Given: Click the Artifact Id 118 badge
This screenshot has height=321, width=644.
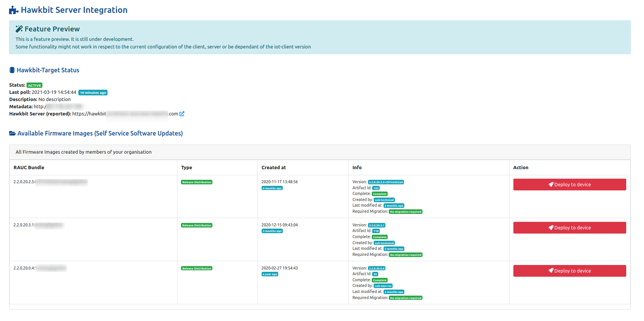Looking at the screenshot, I should [x=376, y=231].
